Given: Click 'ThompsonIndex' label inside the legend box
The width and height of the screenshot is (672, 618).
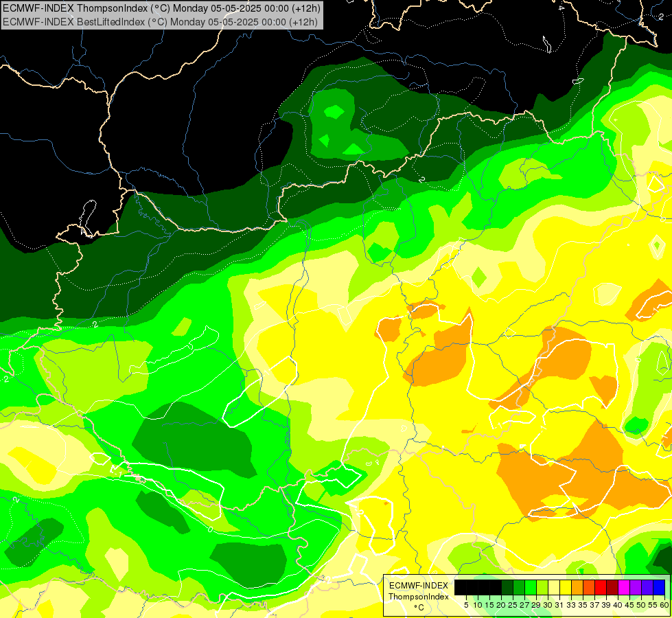Looking at the screenshot, I should tap(418, 597).
